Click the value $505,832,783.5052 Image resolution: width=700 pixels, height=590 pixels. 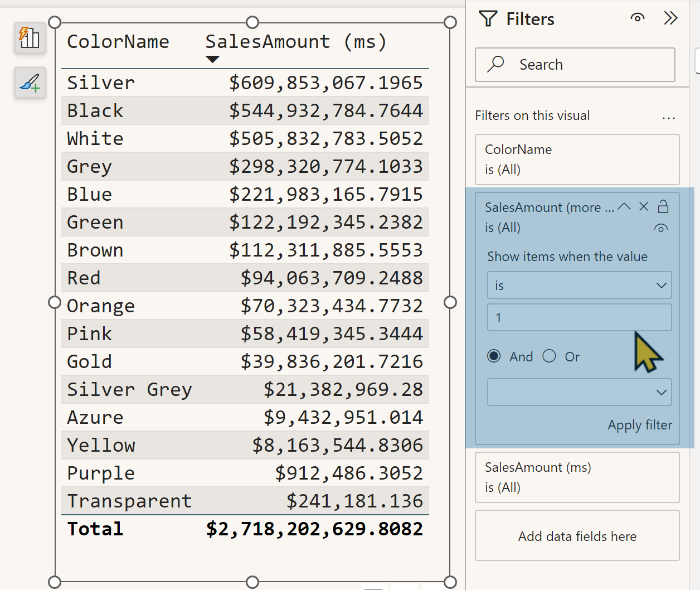point(326,138)
